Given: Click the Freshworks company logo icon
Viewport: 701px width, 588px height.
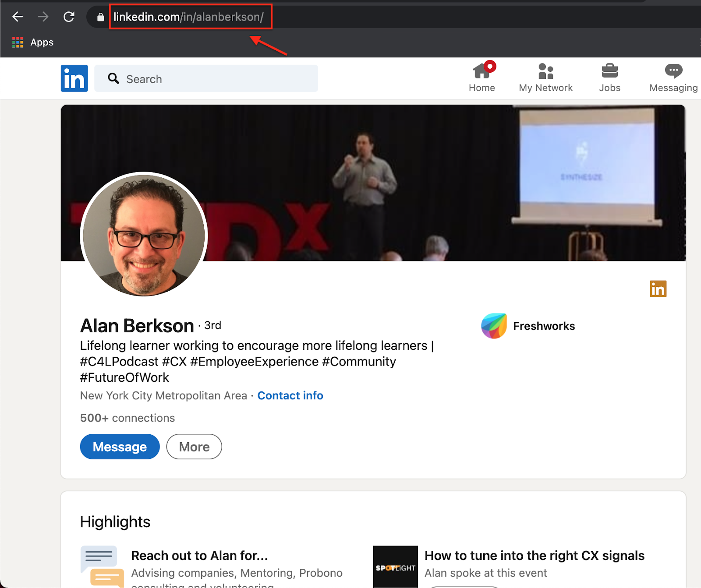Looking at the screenshot, I should 494,326.
